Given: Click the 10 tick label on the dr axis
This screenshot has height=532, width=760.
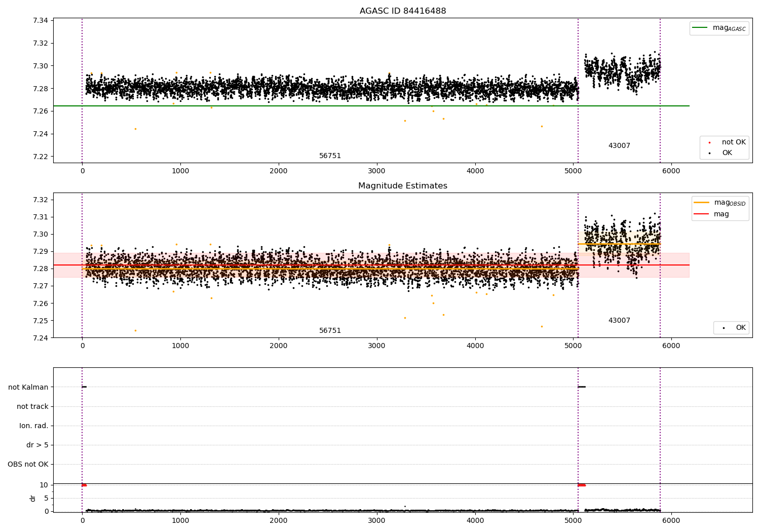Looking at the screenshot, I should point(44,485).
